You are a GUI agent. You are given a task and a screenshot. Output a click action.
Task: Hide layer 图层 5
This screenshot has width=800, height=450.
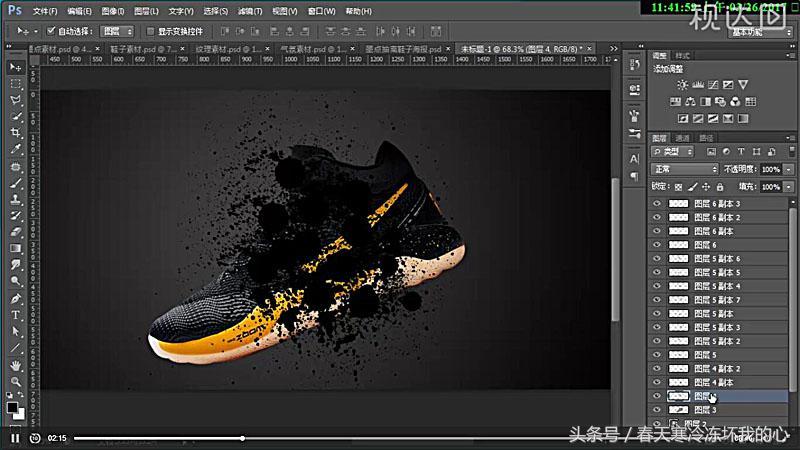(657, 355)
